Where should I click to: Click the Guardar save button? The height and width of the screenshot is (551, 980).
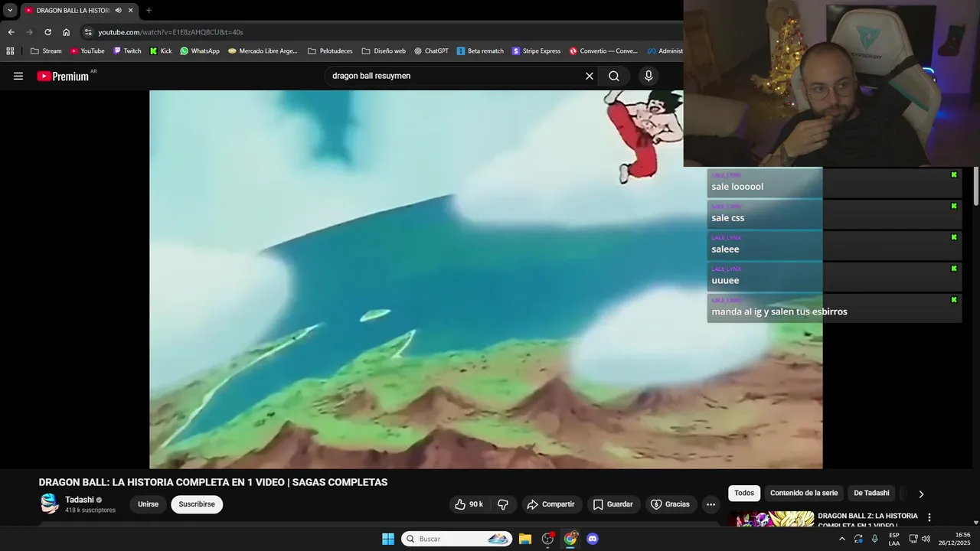[613, 504]
